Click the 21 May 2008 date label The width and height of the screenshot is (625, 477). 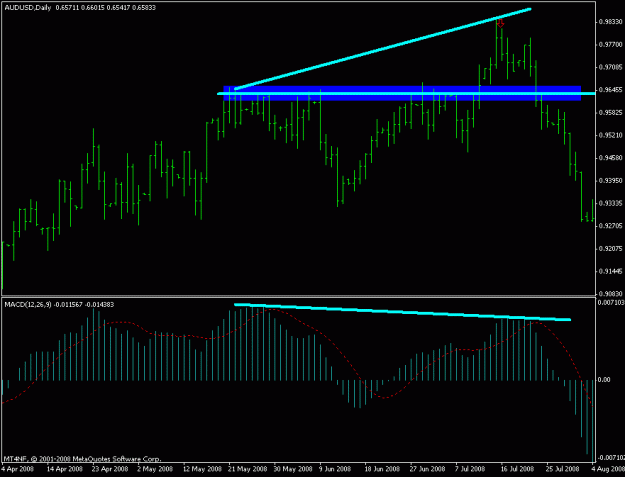[248, 469]
